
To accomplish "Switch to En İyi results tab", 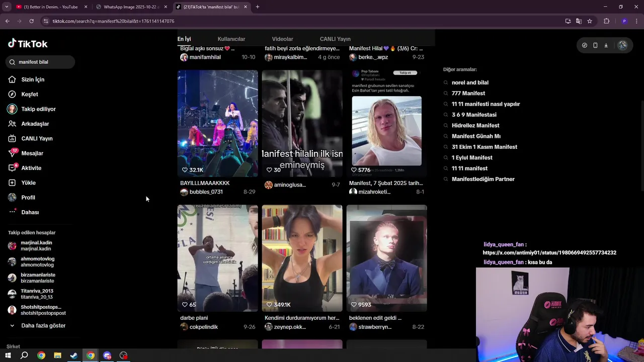I will 184,39.
